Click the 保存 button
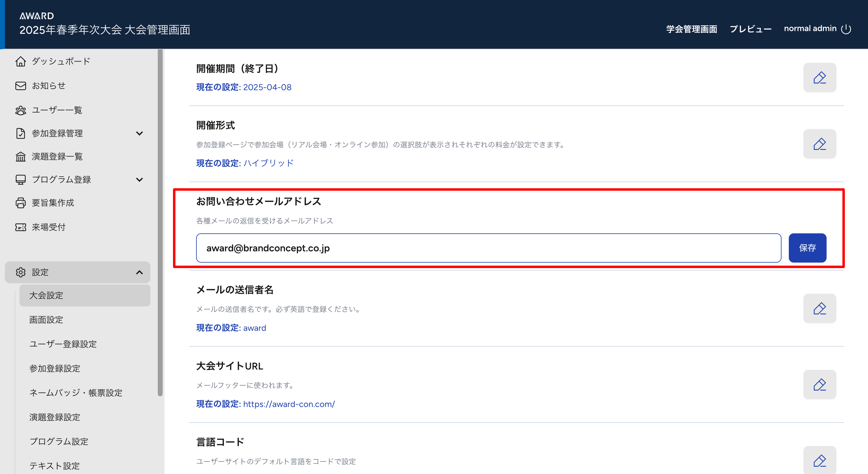The height and width of the screenshot is (474, 868). click(x=807, y=248)
